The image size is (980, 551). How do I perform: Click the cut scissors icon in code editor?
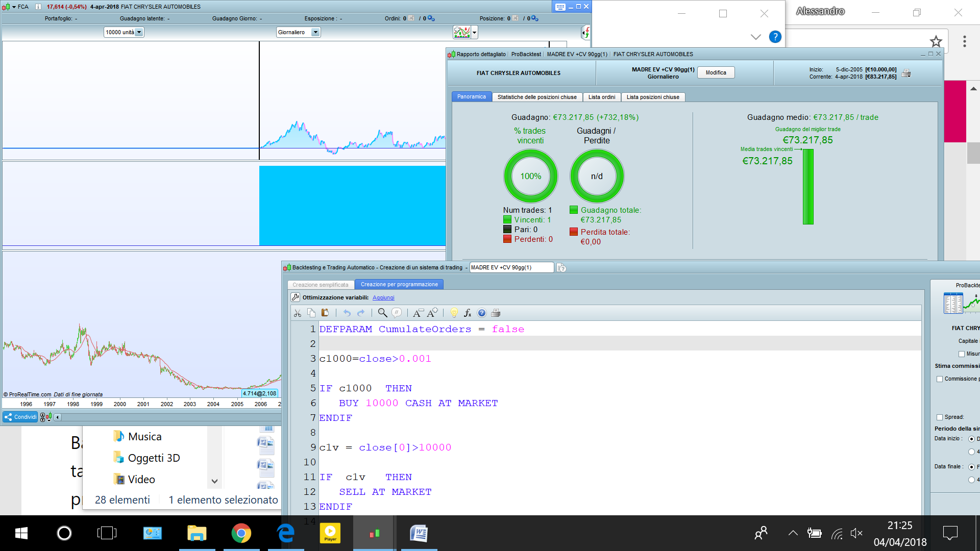click(x=298, y=313)
